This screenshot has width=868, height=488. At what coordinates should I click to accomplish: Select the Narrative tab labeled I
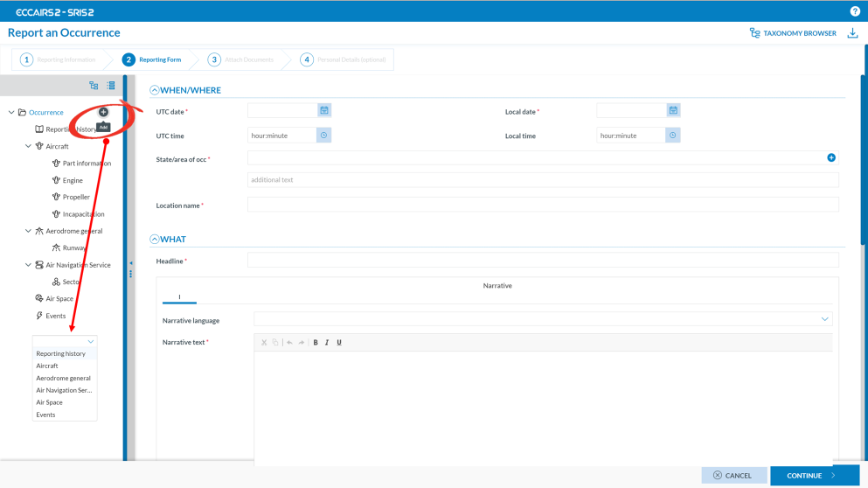(179, 297)
